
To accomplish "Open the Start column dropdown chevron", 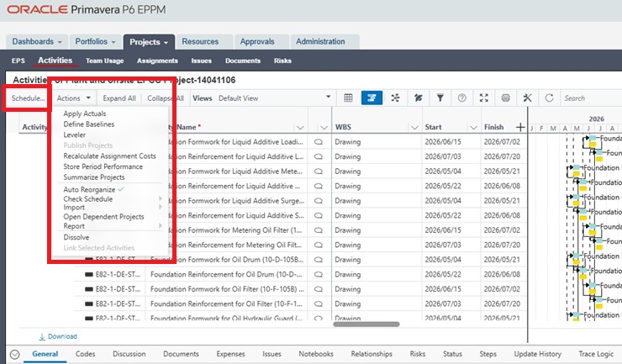I will 473,128.
